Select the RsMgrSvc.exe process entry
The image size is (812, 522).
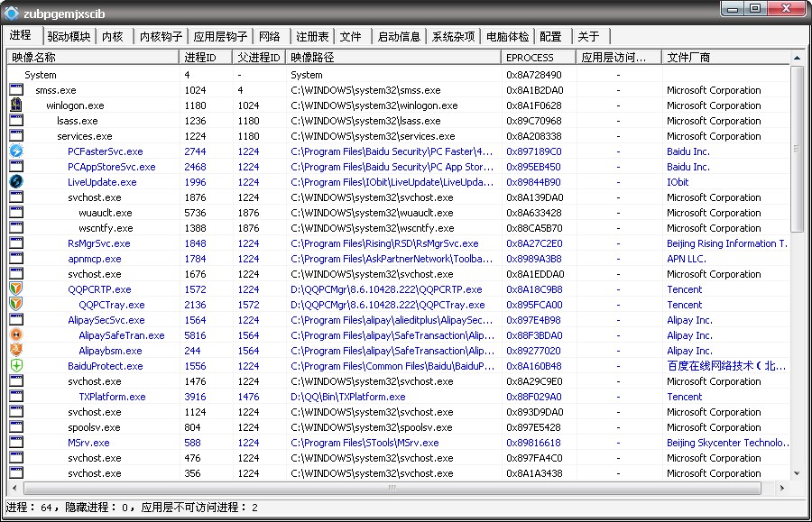pyautogui.click(x=98, y=243)
